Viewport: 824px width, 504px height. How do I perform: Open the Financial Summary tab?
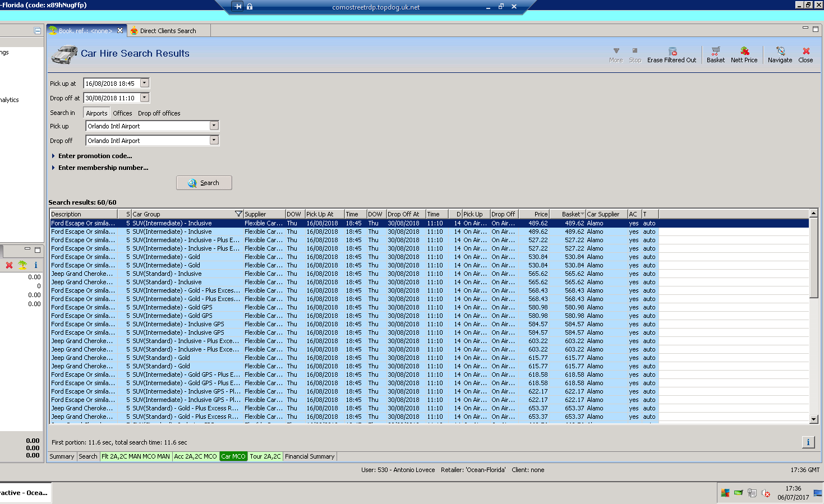click(x=310, y=456)
